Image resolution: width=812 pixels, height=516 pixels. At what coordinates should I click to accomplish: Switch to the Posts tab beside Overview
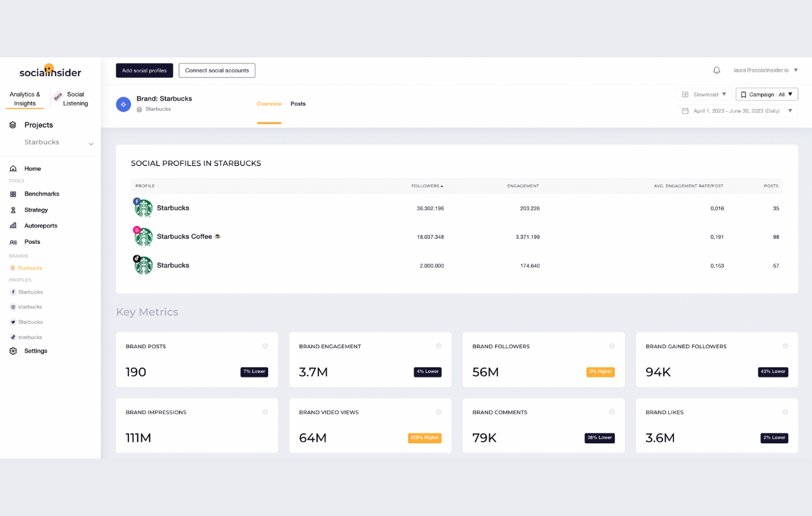pos(298,104)
